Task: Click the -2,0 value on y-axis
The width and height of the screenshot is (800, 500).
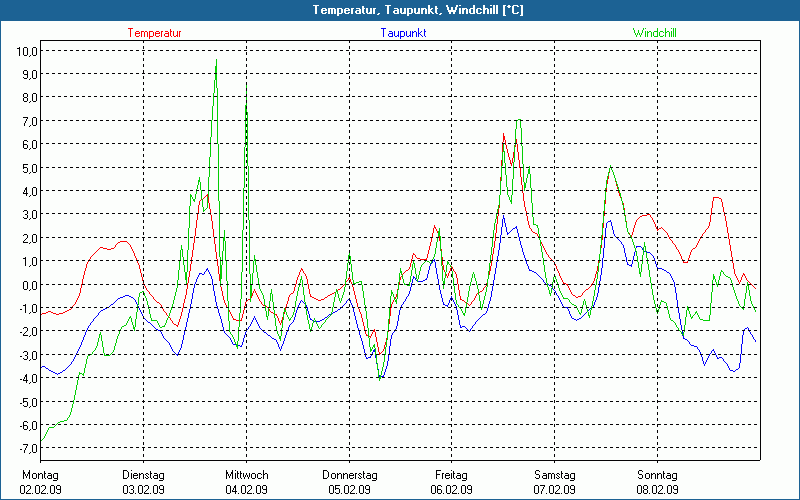Action: pyautogui.click(x=28, y=332)
